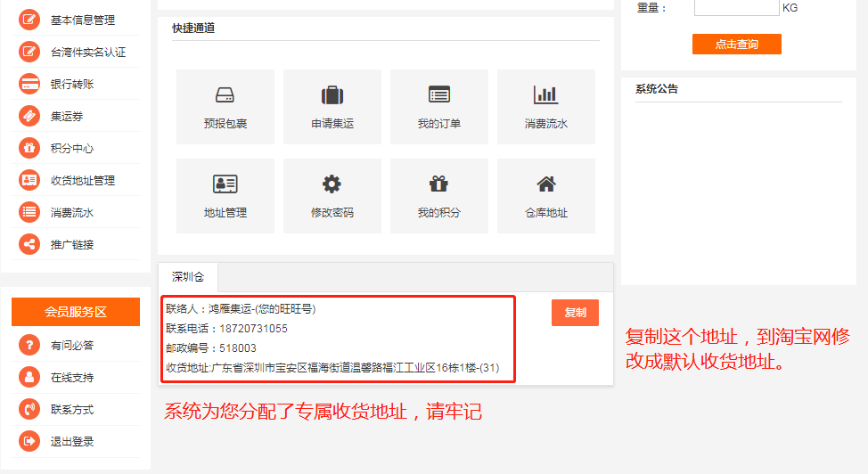868x474 pixels.
Task: Click the 申请集运 suitcase icon tile
Action: [x=332, y=107]
